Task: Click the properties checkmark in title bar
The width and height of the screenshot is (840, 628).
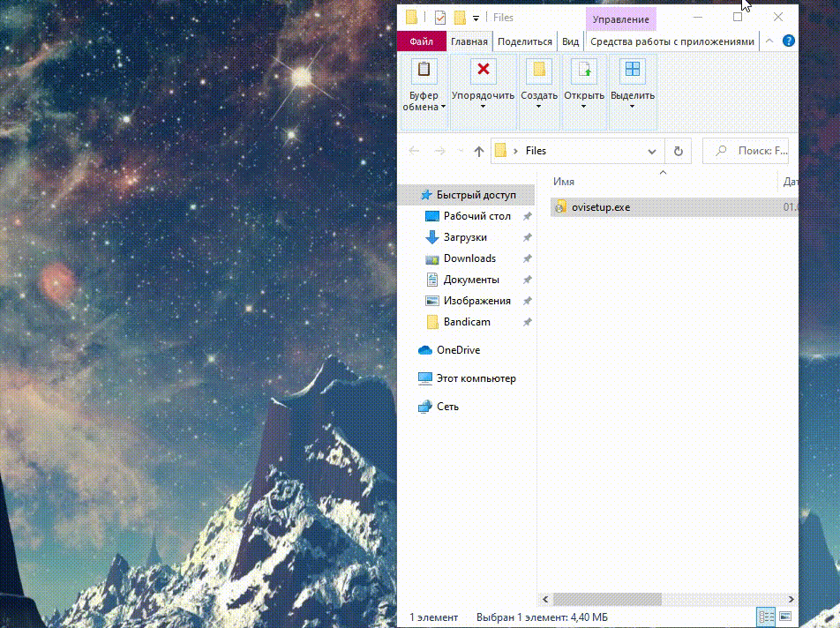Action: [x=439, y=18]
